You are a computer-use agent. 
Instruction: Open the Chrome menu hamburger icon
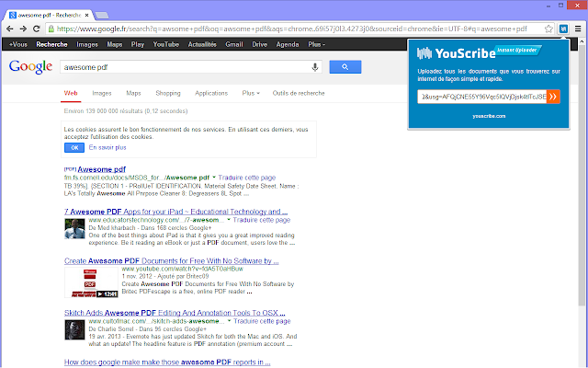coord(578,29)
